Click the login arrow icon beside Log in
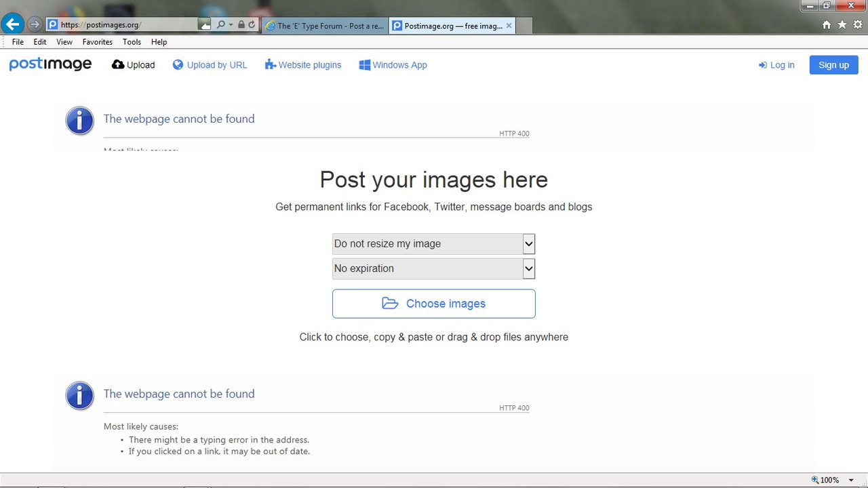This screenshot has height=488, width=868. tap(763, 65)
